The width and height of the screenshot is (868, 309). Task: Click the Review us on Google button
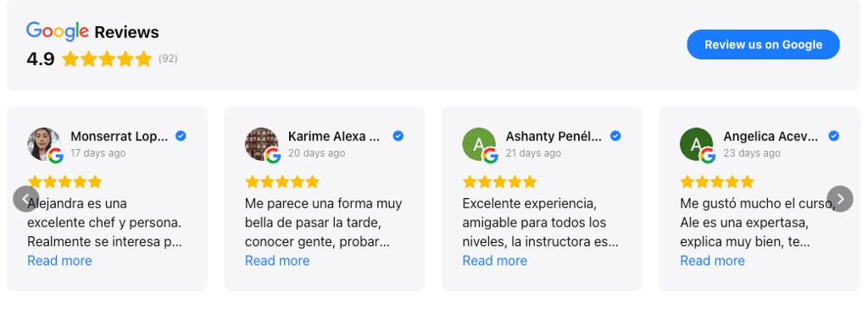[764, 44]
